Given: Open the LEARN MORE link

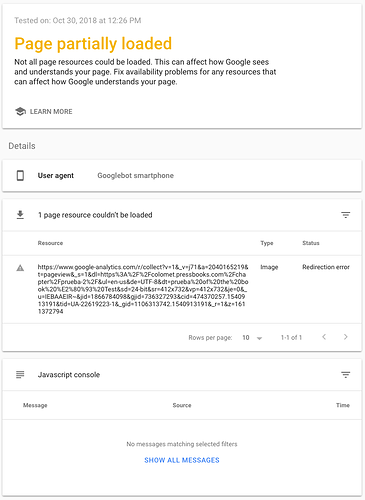Looking at the screenshot, I should [x=51, y=111].
